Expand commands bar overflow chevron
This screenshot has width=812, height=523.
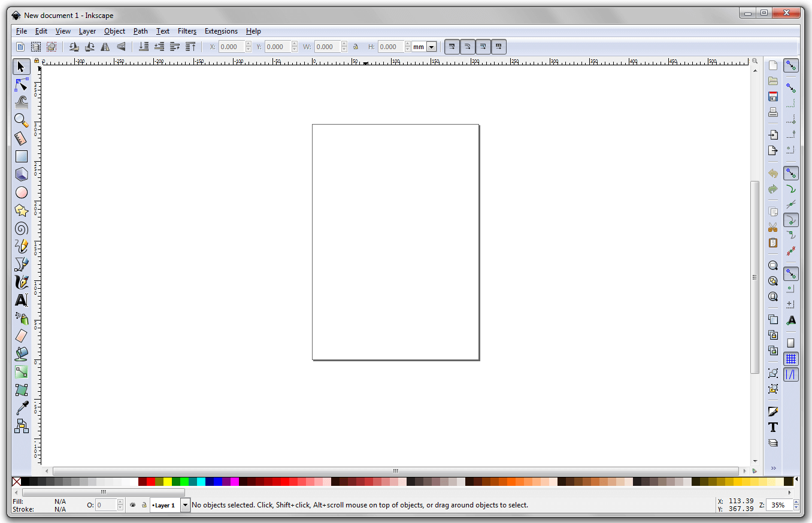[773, 468]
